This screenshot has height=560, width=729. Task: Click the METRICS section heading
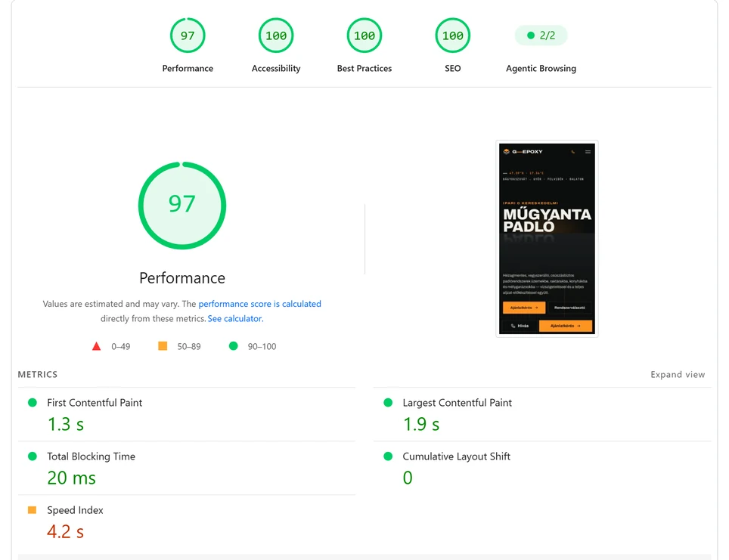point(38,375)
